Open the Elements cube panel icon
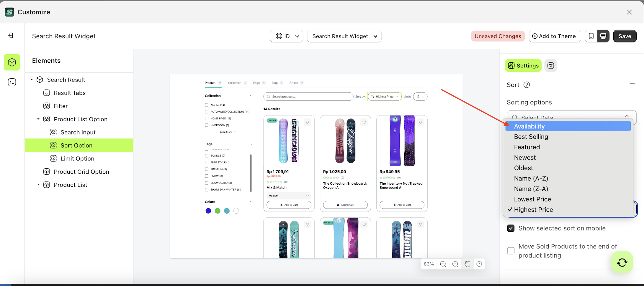The height and width of the screenshot is (286, 644). (x=12, y=62)
